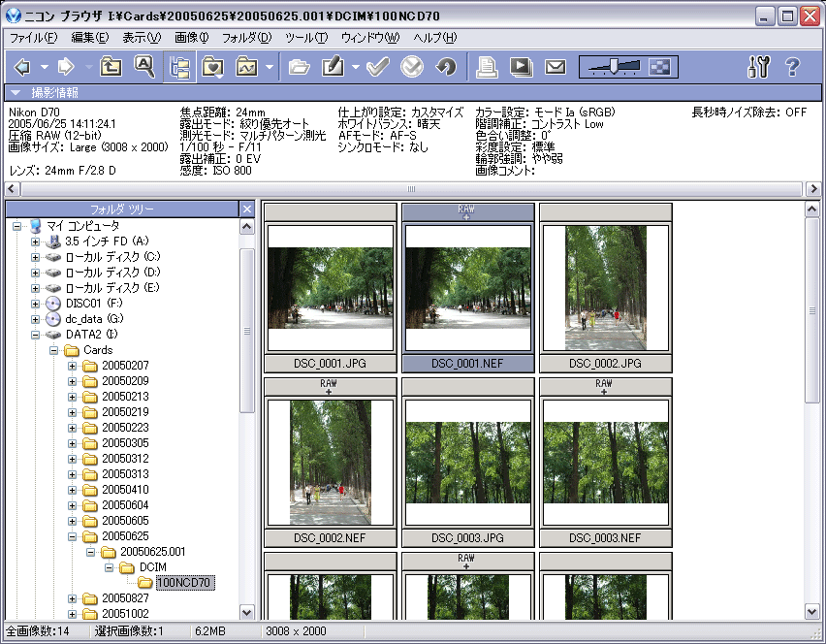The height and width of the screenshot is (644, 826).
Task: Select the DCIM folder
Action: 153,567
